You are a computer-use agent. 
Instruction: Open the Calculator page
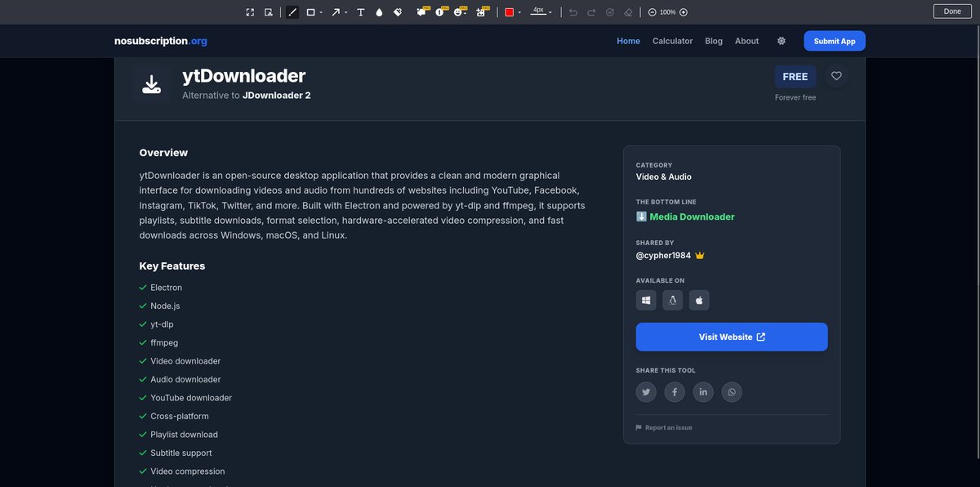(x=672, y=41)
